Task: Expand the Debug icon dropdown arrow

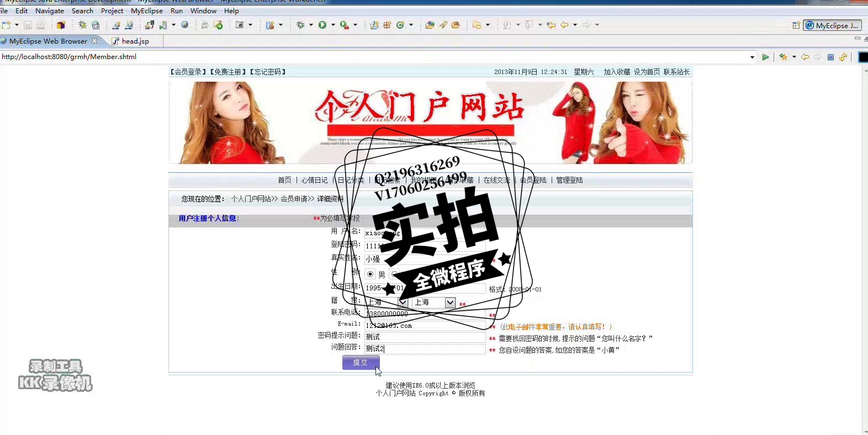Action: [311, 25]
